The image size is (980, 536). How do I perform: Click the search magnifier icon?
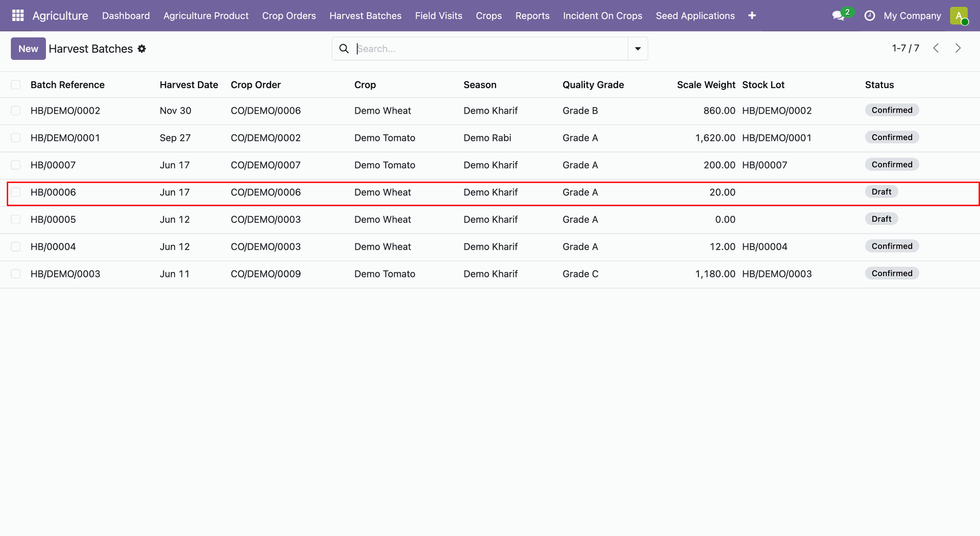(344, 48)
